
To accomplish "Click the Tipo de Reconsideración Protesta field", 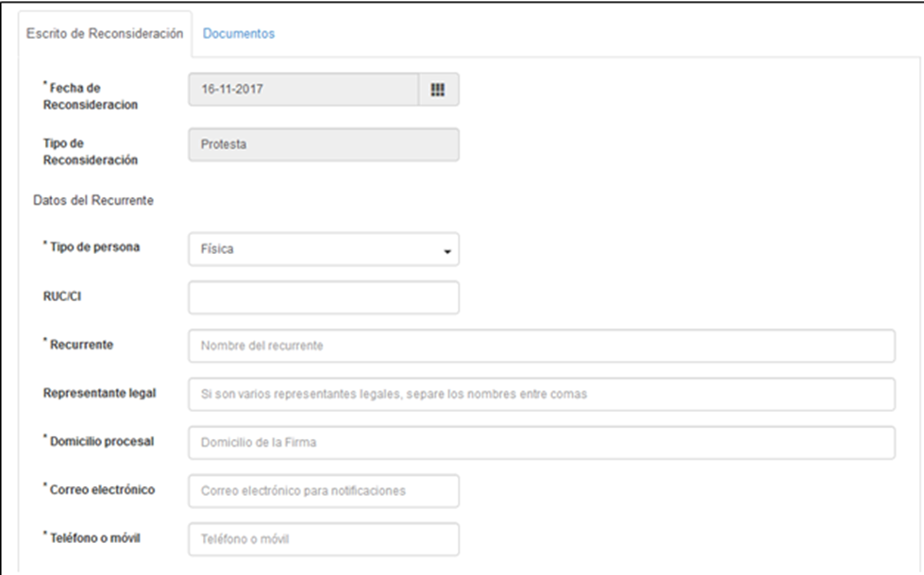I will coord(324,144).
